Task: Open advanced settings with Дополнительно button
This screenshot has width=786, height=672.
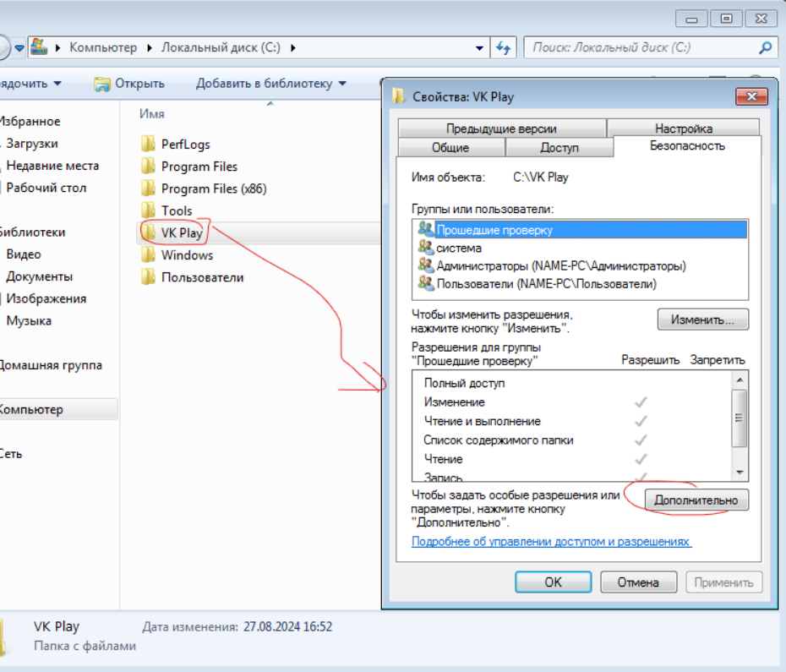Action: (696, 500)
